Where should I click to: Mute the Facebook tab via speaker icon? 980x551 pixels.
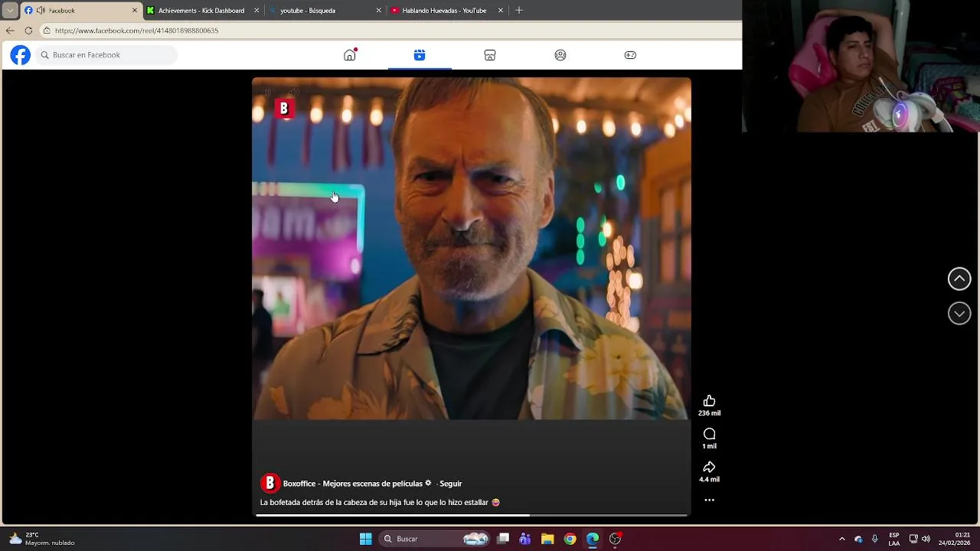(40, 11)
